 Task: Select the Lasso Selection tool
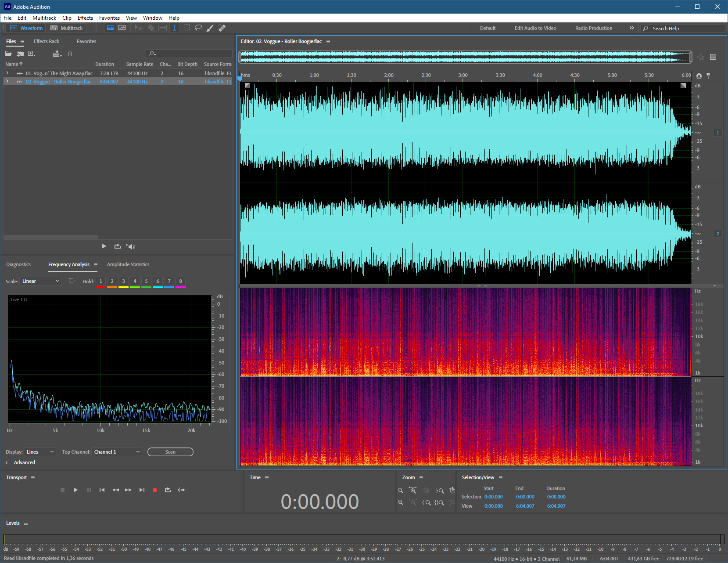(x=198, y=28)
